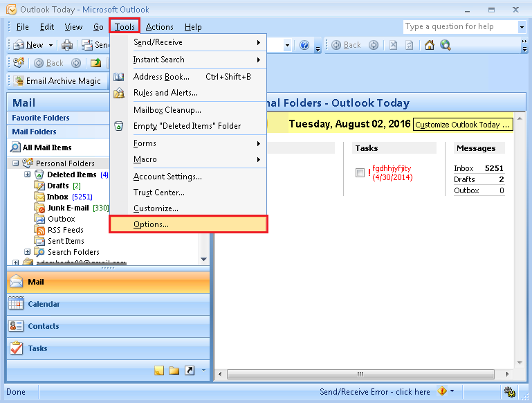
Task: Choose Mailbox Cleanup menu entry
Action: 188,110
